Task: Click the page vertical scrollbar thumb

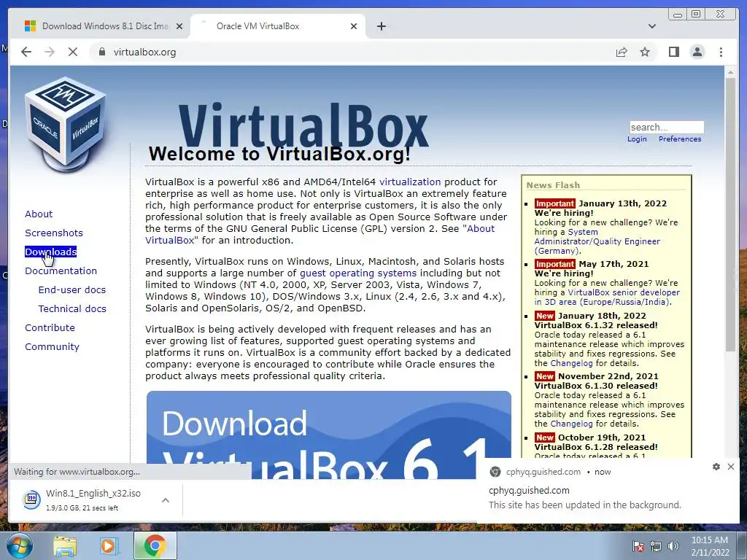Action: coord(729,214)
